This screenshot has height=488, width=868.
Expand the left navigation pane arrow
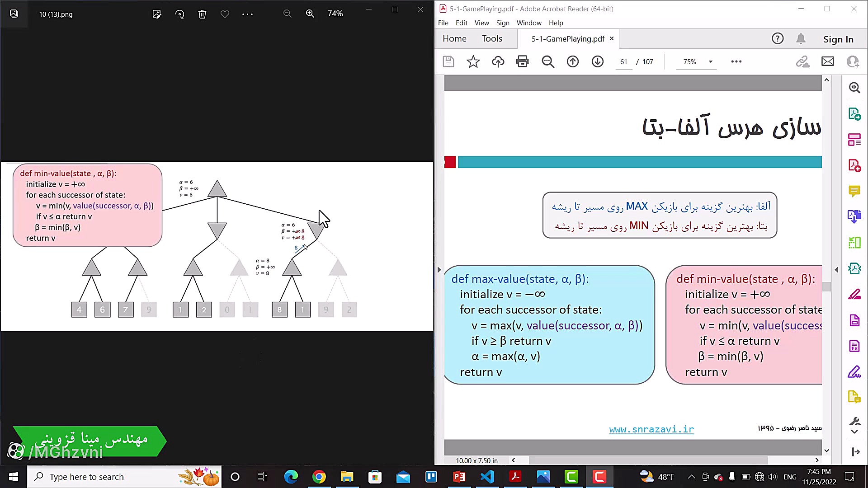click(x=439, y=270)
